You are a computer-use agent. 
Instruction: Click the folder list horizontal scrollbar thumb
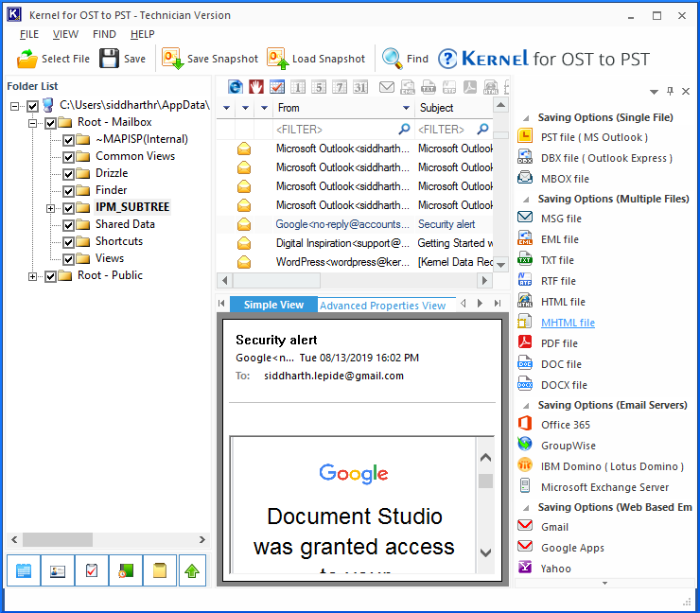coord(58,539)
